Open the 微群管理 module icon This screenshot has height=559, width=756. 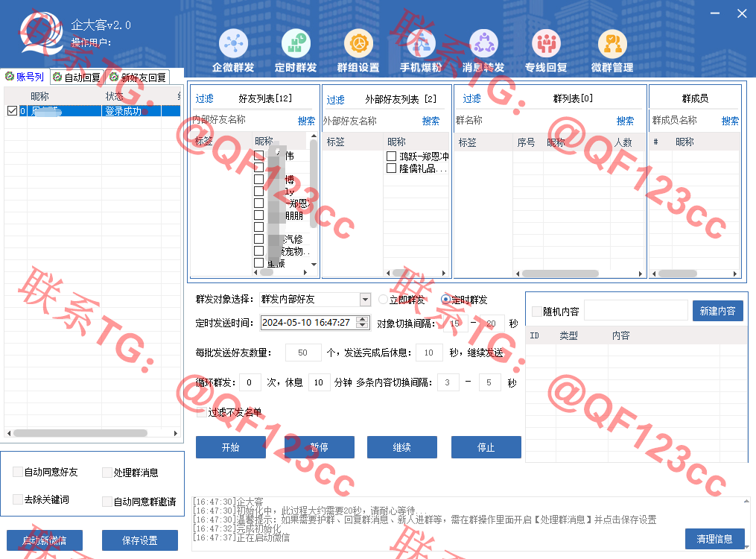point(612,43)
